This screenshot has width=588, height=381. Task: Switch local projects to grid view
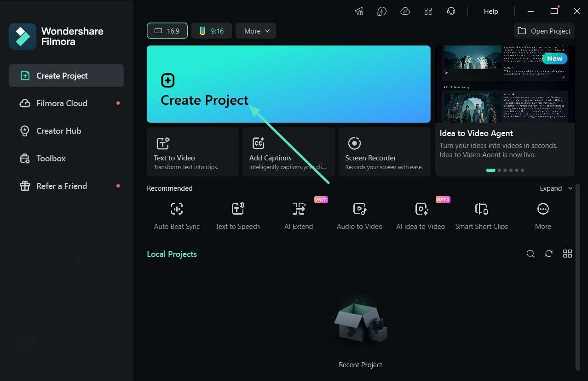pyautogui.click(x=567, y=254)
